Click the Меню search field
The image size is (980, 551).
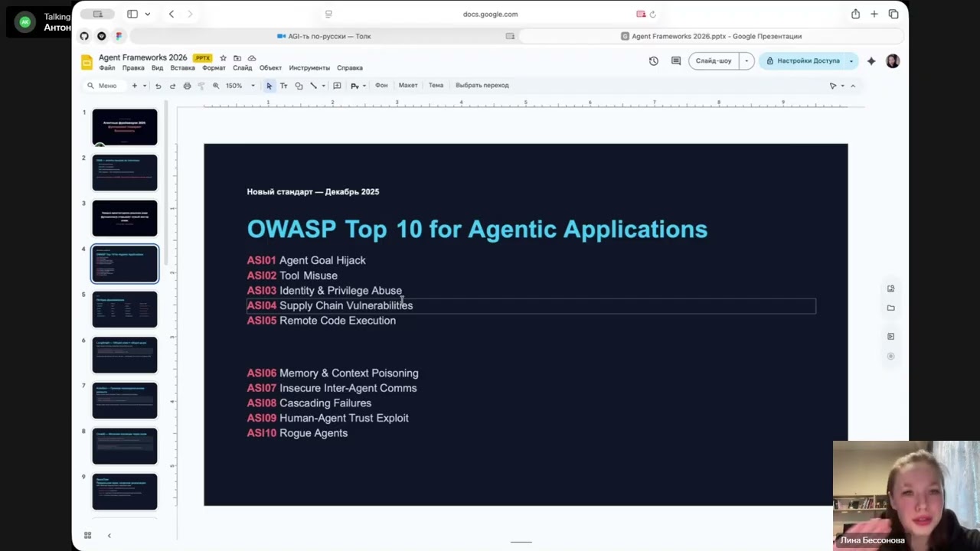point(102,86)
